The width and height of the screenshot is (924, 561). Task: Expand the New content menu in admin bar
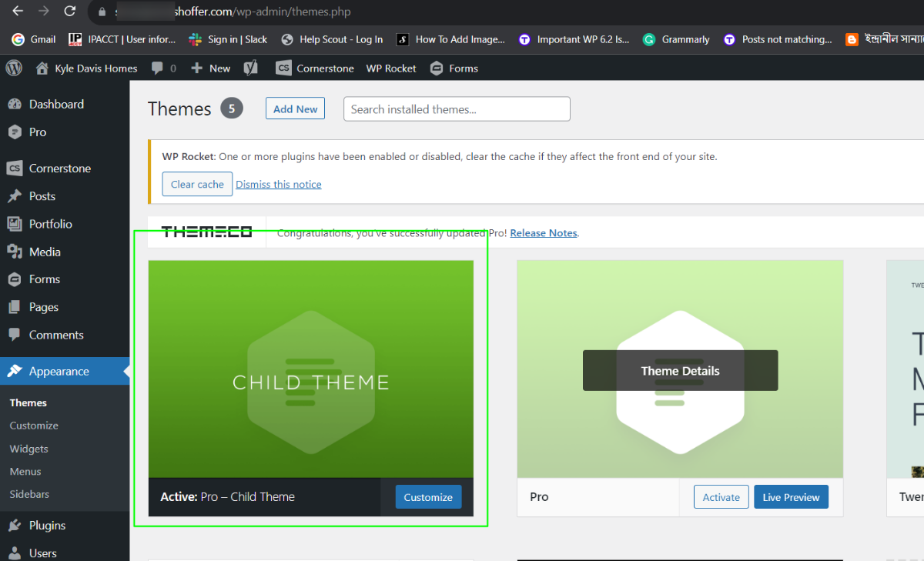point(211,68)
